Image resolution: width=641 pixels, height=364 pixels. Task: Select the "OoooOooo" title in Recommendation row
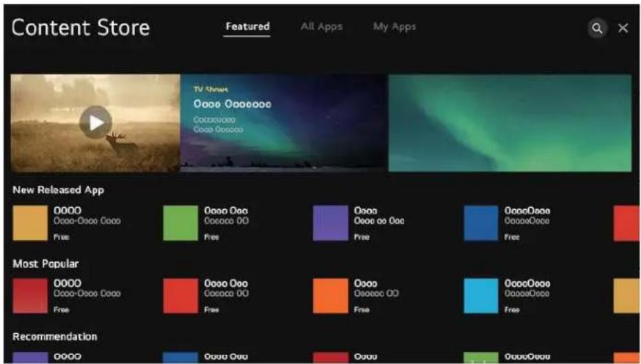(x=527, y=356)
